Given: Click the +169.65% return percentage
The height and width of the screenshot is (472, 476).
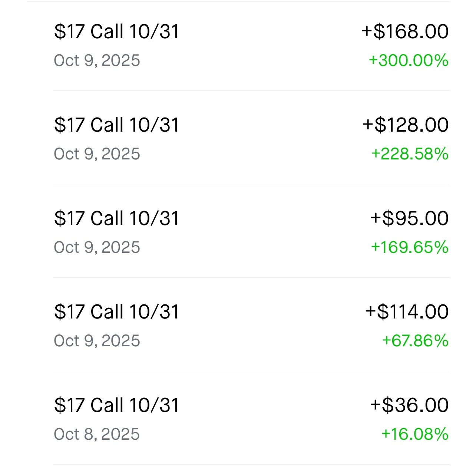Looking at the screenshot, I should pos(410,247).
